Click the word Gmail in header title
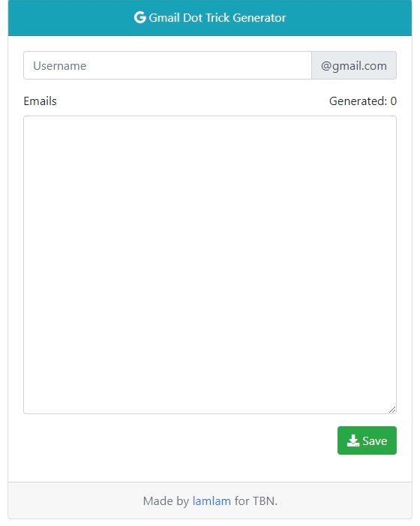420x526 pixels. (x=164, y=17)
